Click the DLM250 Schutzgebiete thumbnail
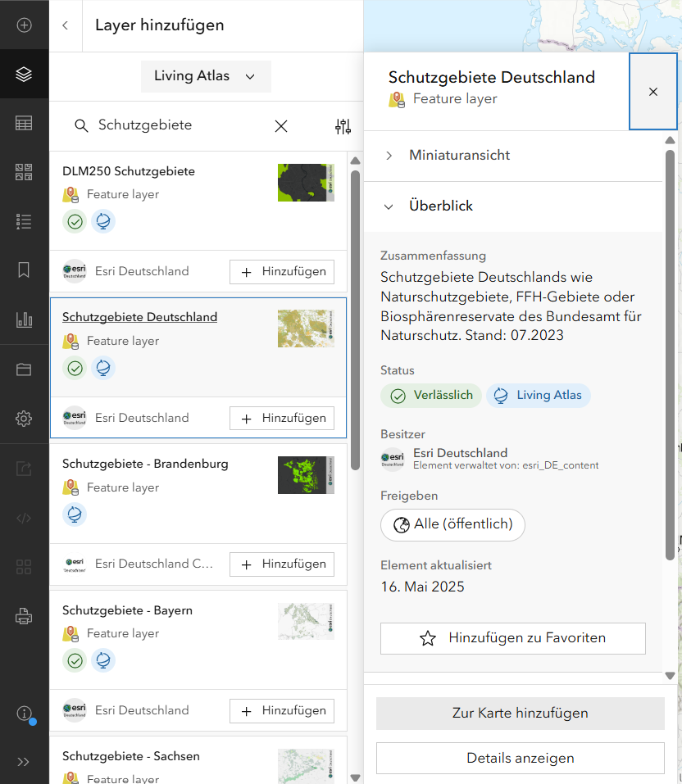Image resolution: width=682 pixels, height=784 pixels. point(307,183)
